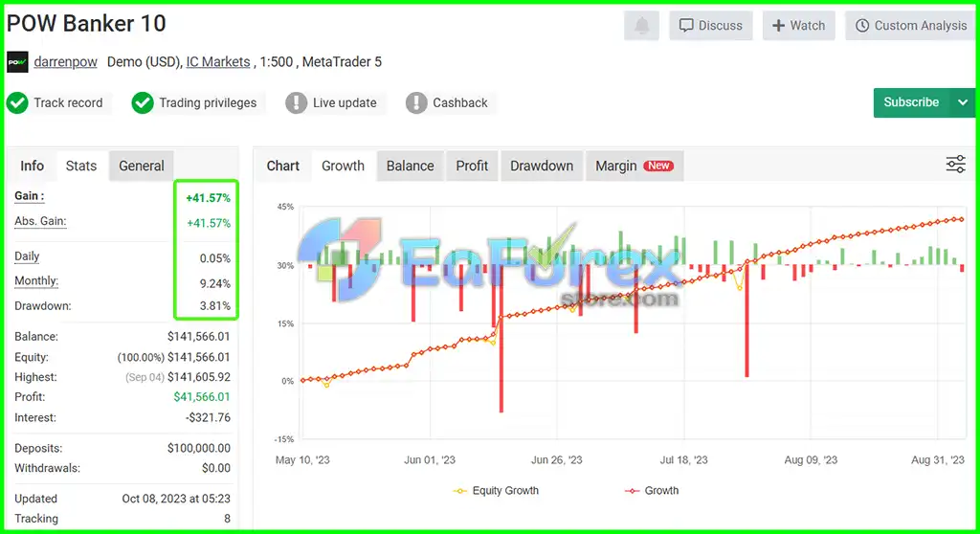Viewport: 980px width, 534px height.
Task: Click the Track record label
Action: pyautogui.click(x=68, y=103)
